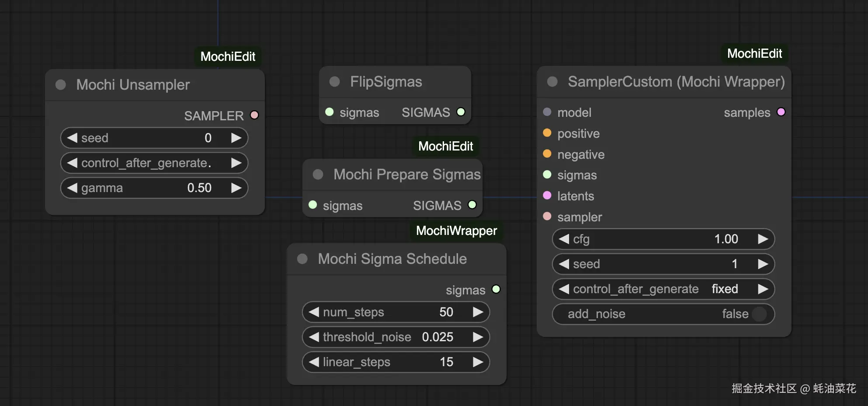
Task: Decrease gamma with the left arrow
Action: pyautogui.click(x=72, y=188)
